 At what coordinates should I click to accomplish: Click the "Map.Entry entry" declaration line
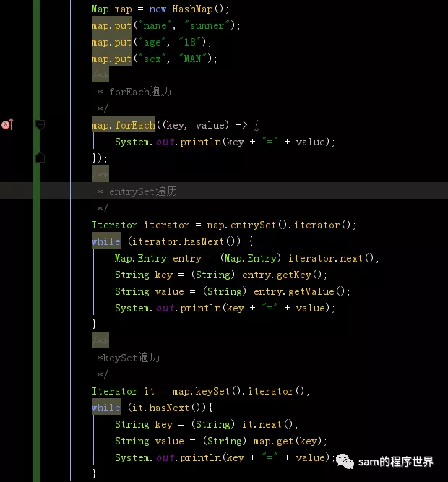pos(247,258)
